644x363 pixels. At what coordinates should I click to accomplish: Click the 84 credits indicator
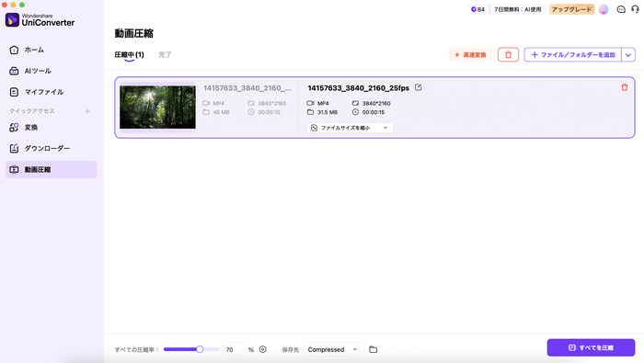click(x=477, y=9)
